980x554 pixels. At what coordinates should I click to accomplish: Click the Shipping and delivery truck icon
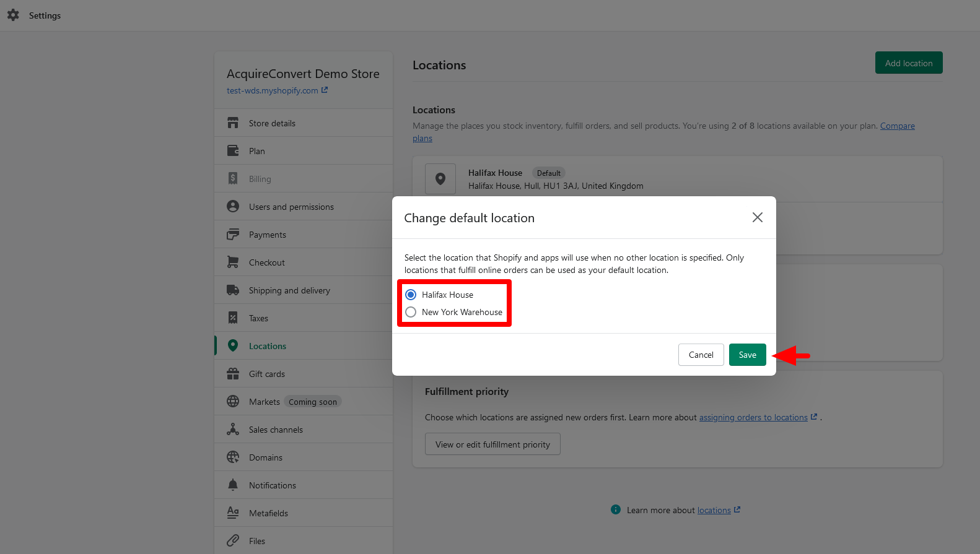point(233,290)
